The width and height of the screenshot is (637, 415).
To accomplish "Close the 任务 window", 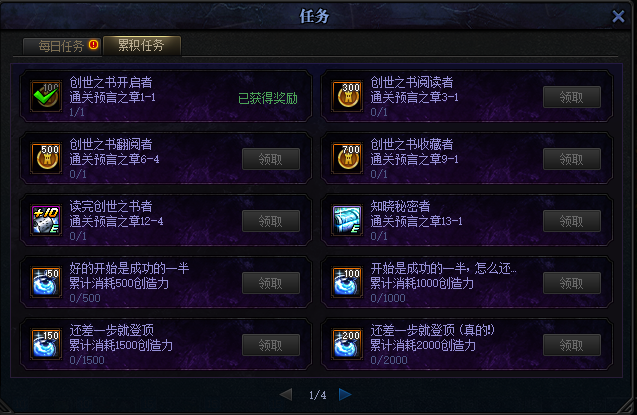I will coord(618,17).
